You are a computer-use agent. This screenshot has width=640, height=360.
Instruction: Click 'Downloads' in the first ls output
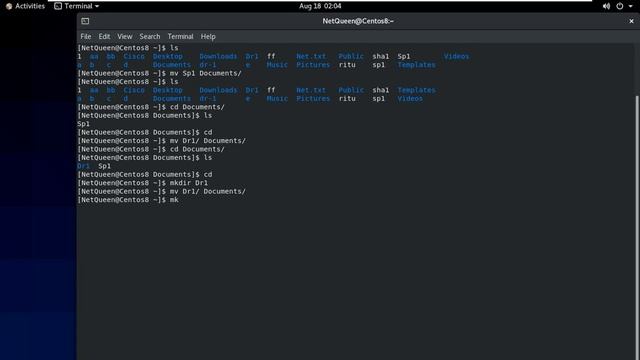(x=218, y=56)
